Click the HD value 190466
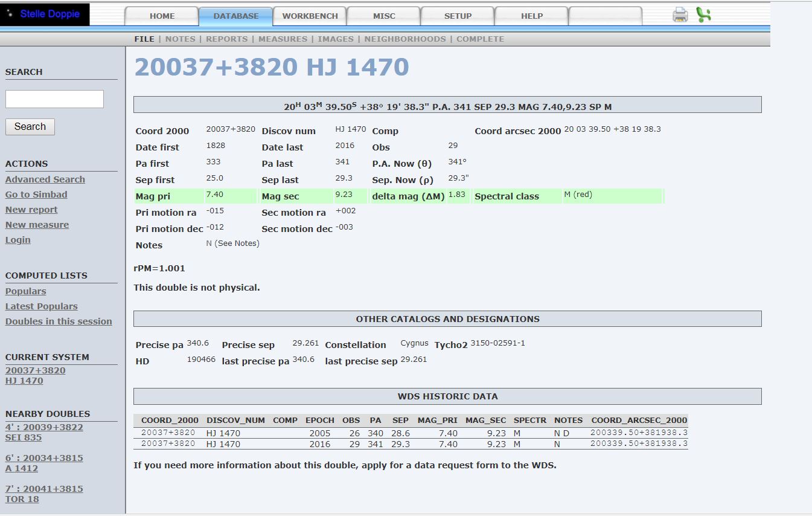The width and height of the screenshot is (812, 516). click(201, 360)
